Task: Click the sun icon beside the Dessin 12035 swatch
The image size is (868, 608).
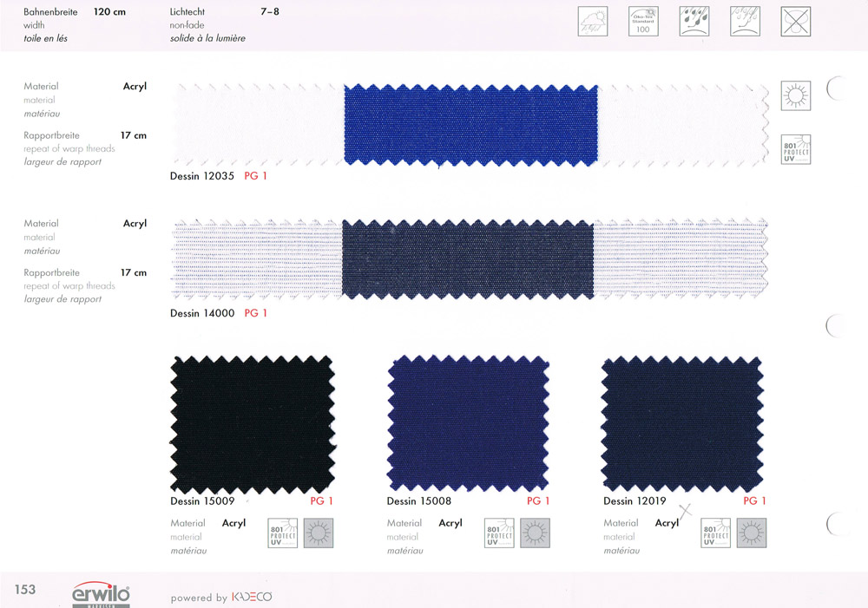Action: click(x=795, y=95)
